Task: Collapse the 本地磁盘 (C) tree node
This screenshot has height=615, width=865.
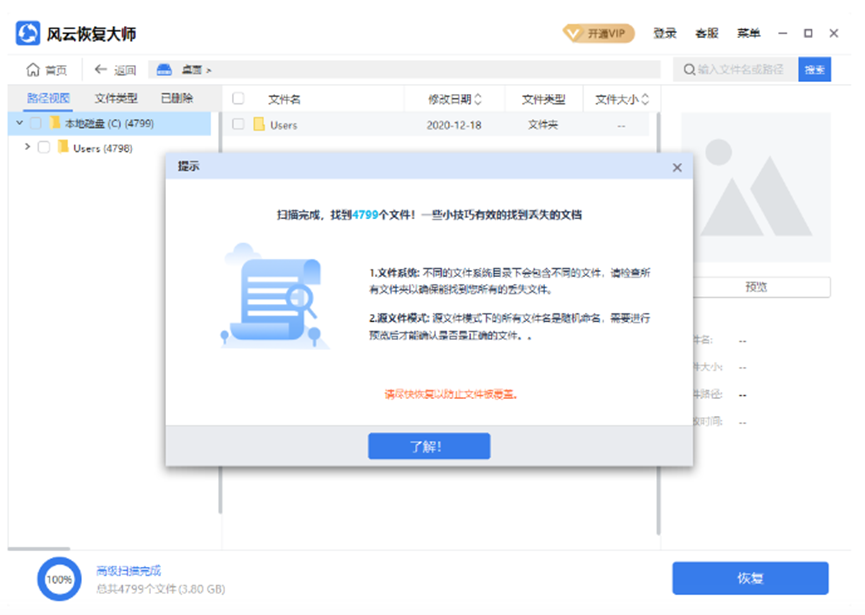Action: point(17,123)
